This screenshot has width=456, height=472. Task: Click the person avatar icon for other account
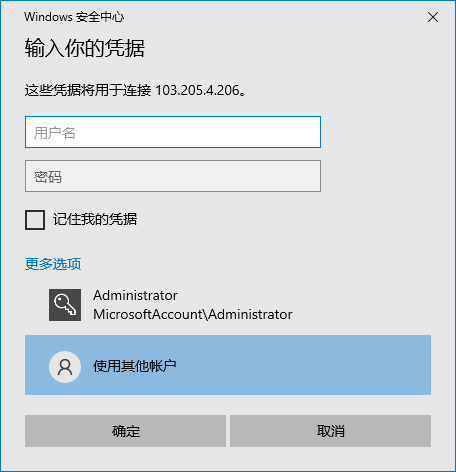[65, 367]
